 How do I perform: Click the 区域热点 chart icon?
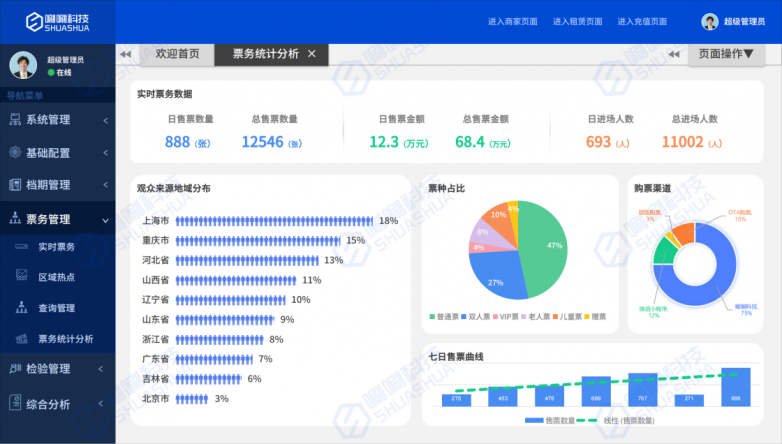(19, 277)
